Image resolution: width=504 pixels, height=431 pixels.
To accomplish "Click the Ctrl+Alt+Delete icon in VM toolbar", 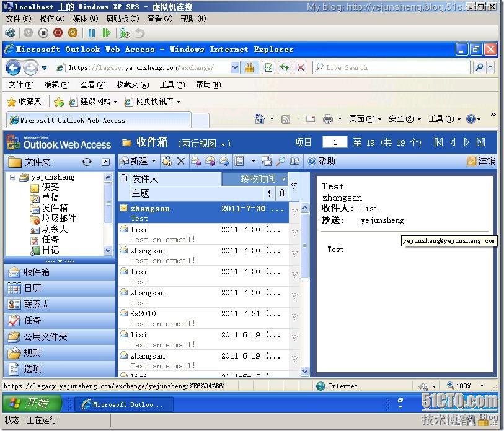I will (11, 33).
